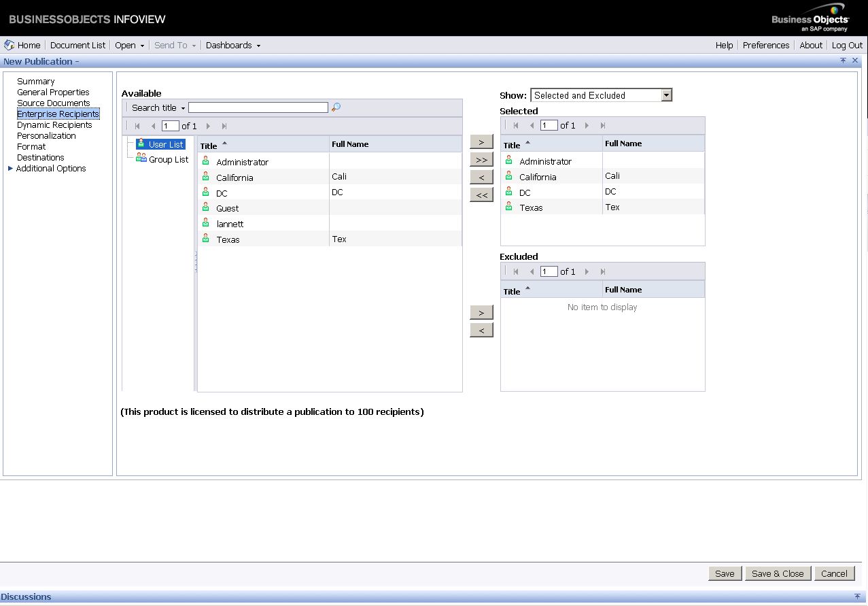Image resolution: width=868 pixels, height=606 pixels.
Task: Click Log Out in the top bar
Action: [847, 45]
